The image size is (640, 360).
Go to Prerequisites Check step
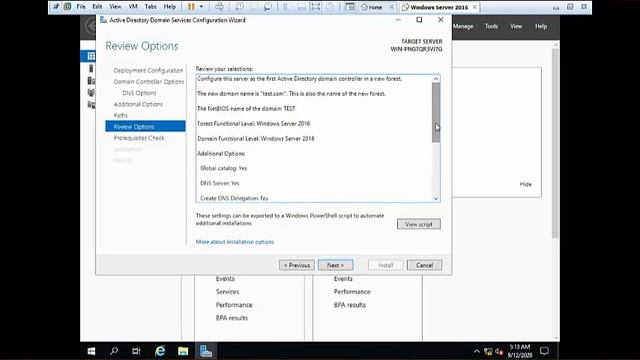(139, 138)
